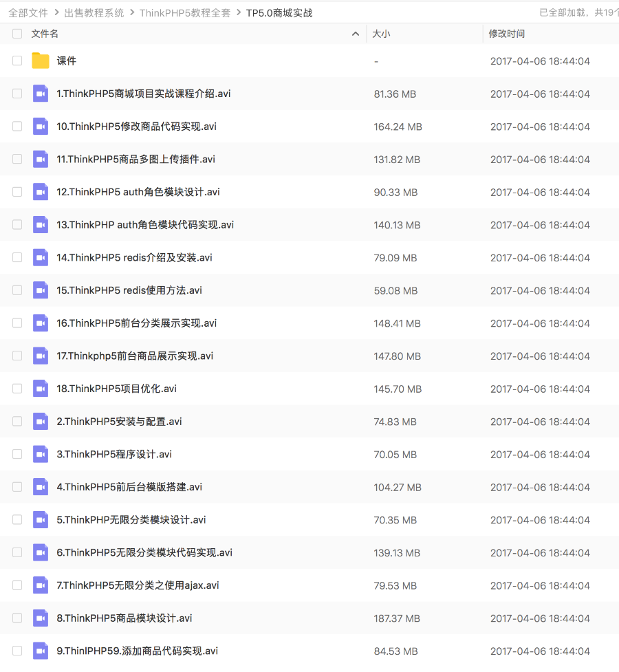The width and height of the screenshot is (619, 672).
Task: Select checkbox for 3.ThinkPHP5程序设计.avi
Action: point(17,454)
